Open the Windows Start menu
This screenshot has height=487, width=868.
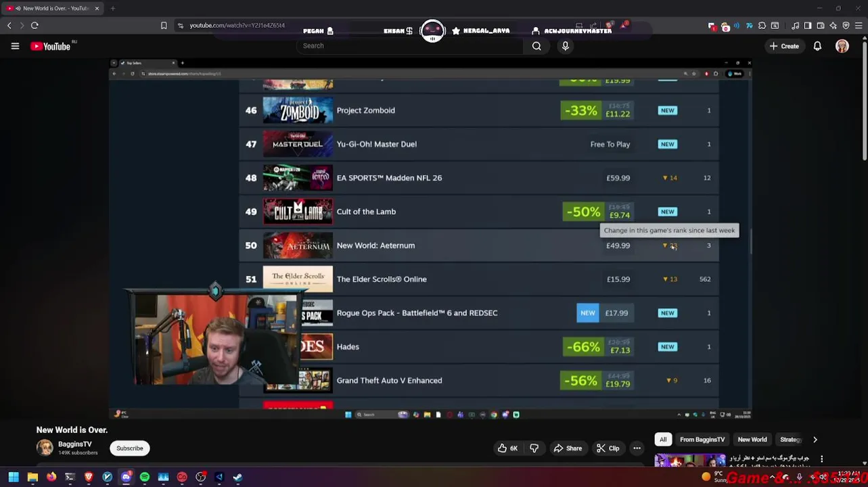14,477
